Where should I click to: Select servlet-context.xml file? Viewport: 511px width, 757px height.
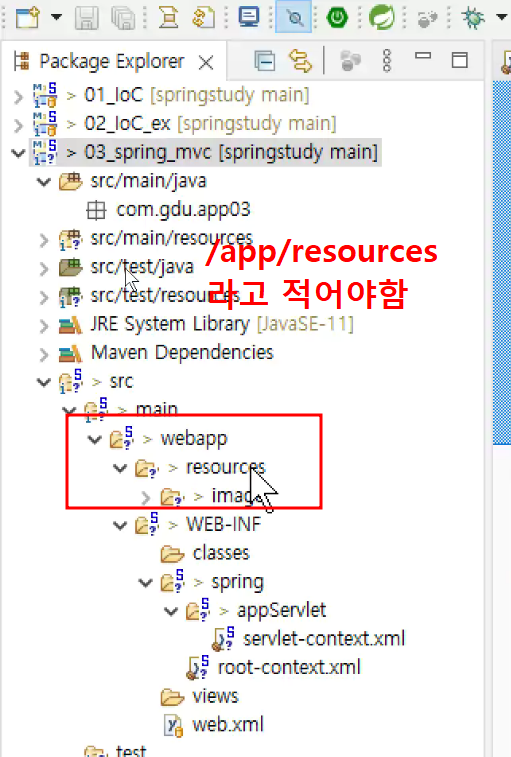pyautogui.click(x=324, y=639)
